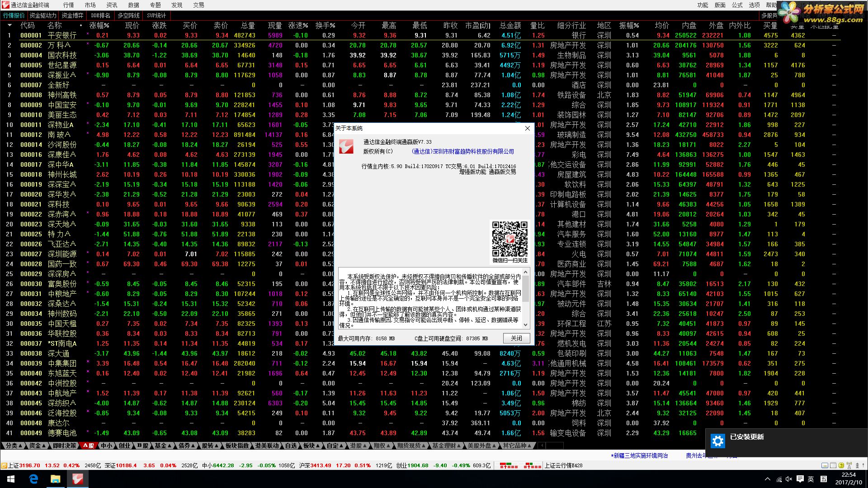Image resolution: width=868 pixels, height=488 pixels.
Task: Click the settings gear in the update notification
Action: point(718,441)
